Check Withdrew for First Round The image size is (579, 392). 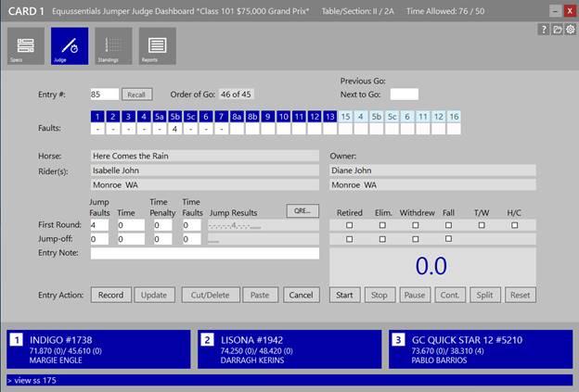(416, 225)
